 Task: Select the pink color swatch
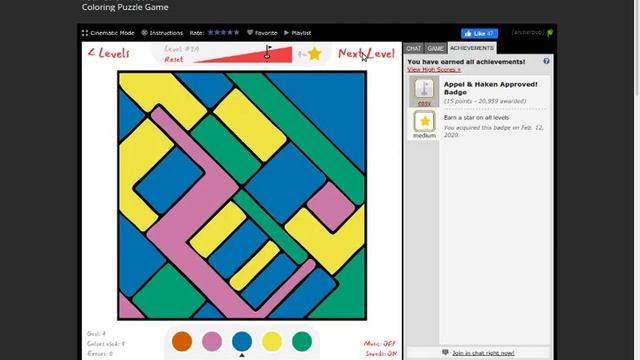click(212, 341)
